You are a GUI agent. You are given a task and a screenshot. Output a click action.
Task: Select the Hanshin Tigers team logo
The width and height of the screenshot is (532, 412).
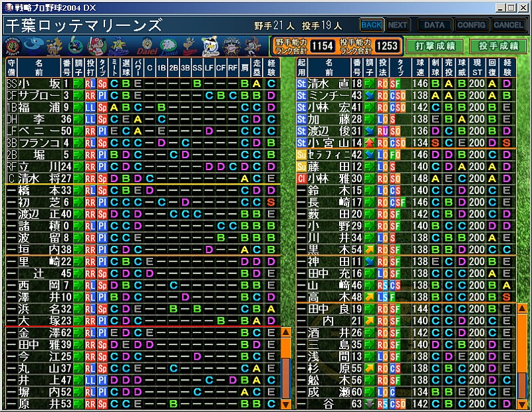[x=13, y=46]
